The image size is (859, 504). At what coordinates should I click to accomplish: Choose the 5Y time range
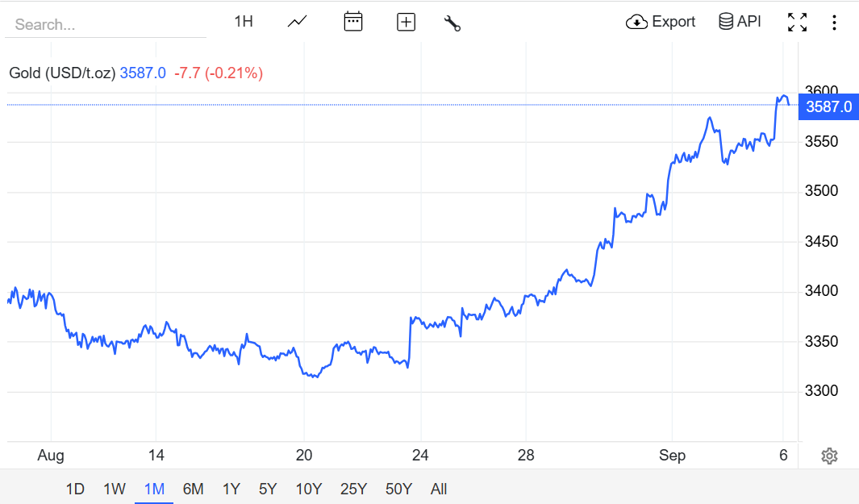(x=268, y=489)
